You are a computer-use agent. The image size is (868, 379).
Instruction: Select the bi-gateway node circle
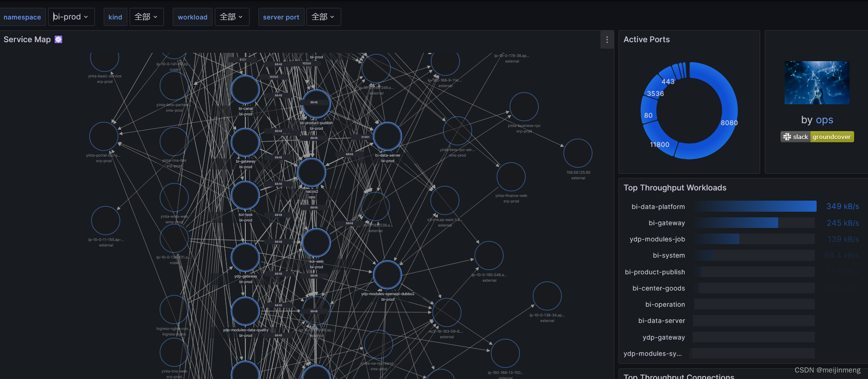245,142
